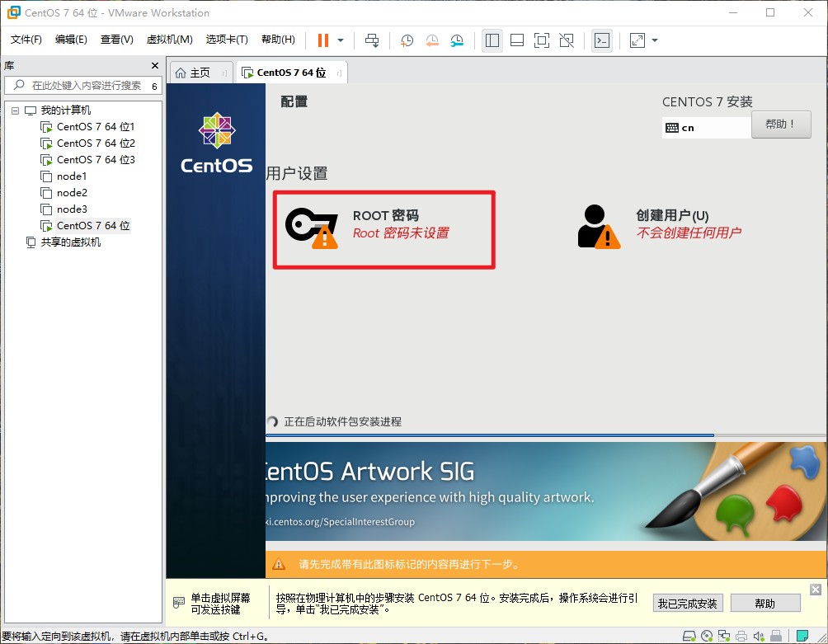Open the console view
The height and width of the screenshot is (644, 828).
(x=602, y=40)
